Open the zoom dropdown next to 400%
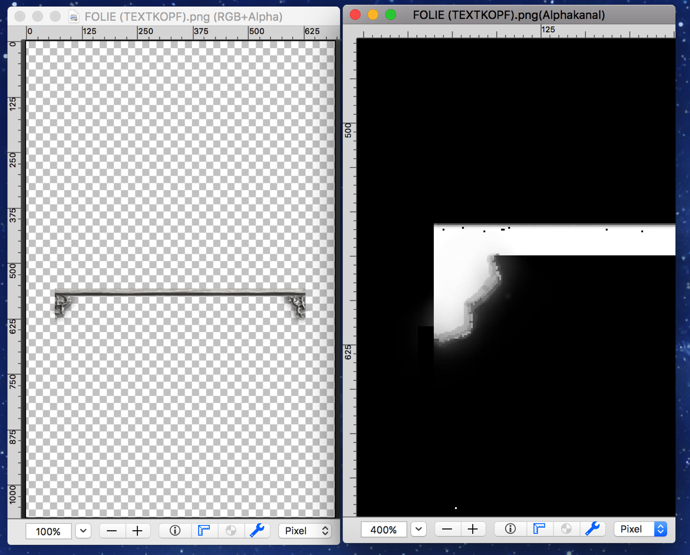Screen dimensions: 690x555 (418, 529)
